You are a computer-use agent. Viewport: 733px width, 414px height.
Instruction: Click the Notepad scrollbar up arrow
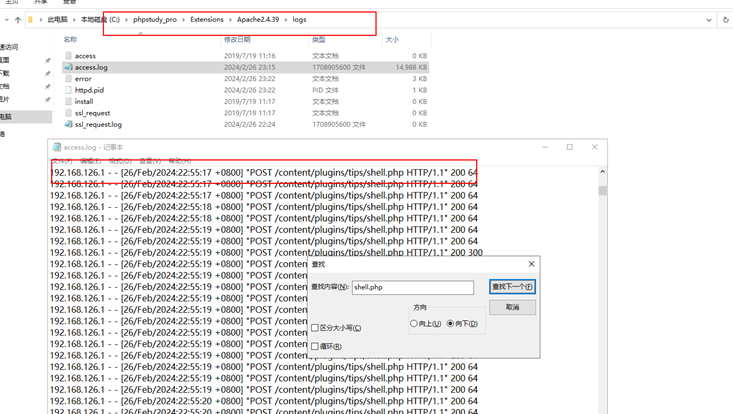[603, 171]
